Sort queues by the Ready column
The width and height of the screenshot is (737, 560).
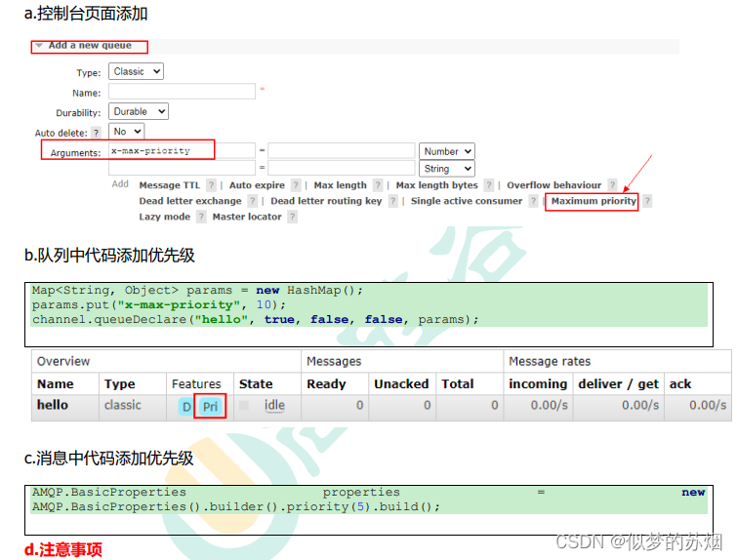326,384
